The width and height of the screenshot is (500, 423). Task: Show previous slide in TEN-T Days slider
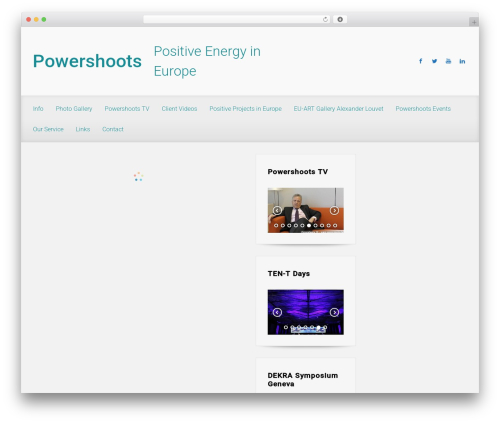click(277, 312)
